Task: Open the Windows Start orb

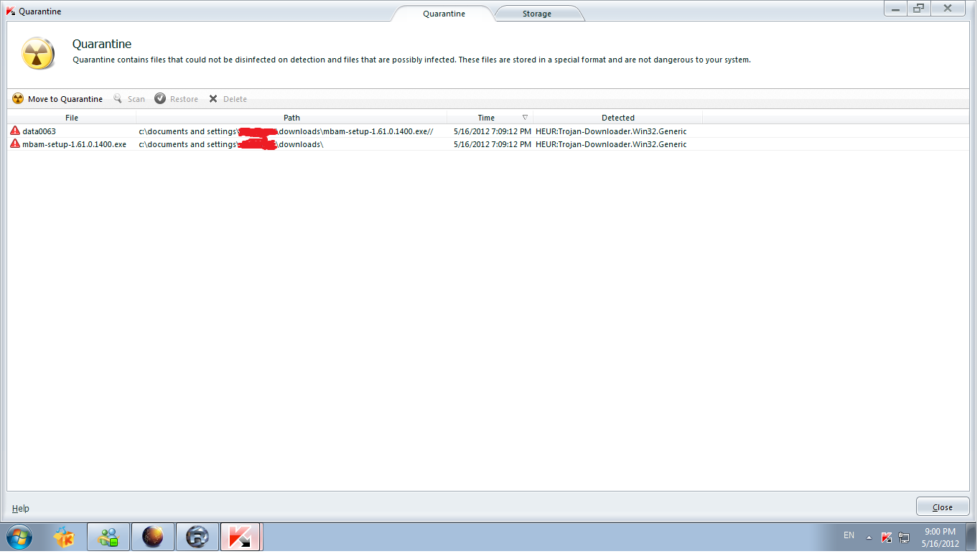Action: click(x=19, y=537)
